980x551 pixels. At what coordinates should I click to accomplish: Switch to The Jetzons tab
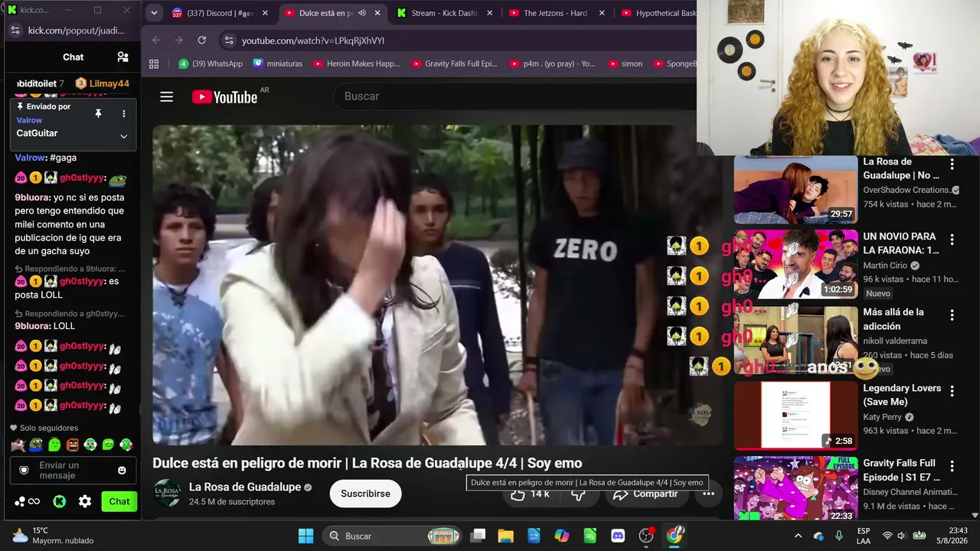557,13
